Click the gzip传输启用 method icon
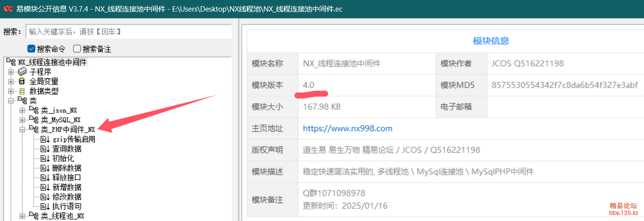Screen dimensions: 644x221 (45, 139)
